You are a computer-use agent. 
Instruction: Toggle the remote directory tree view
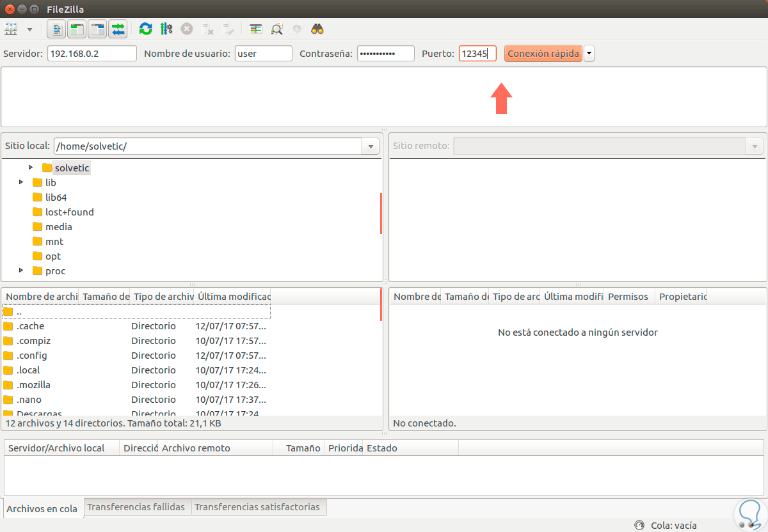[x=97, y=29]
